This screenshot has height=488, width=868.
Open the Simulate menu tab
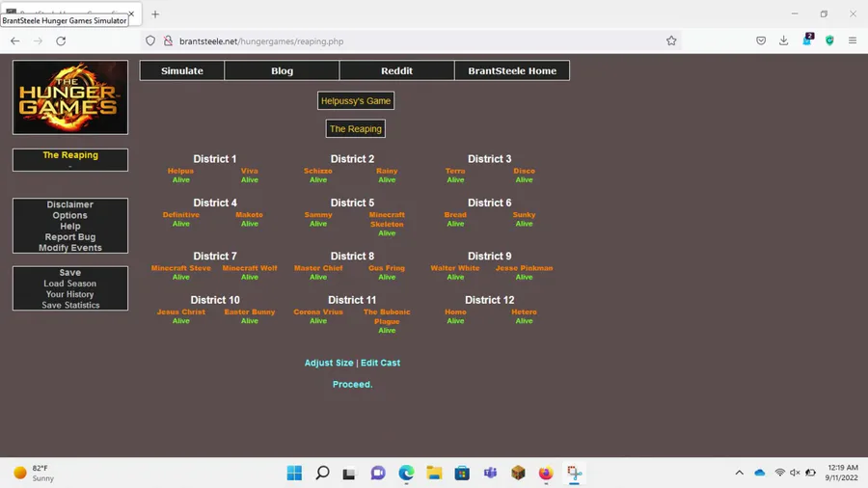(182, 70)
